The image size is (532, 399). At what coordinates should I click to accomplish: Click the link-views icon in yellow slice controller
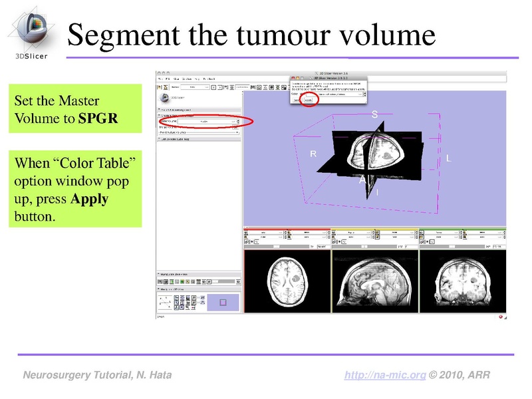(335, 241)
